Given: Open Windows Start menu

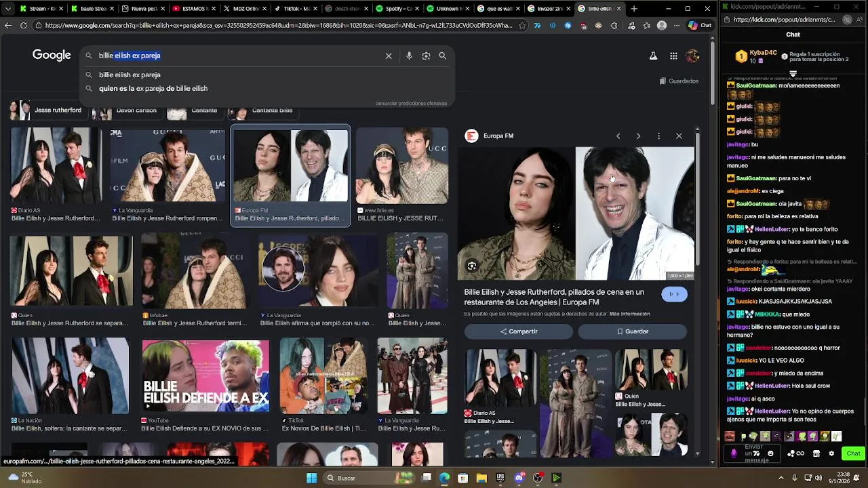Looking at the screenshot, I should [311, 478].
